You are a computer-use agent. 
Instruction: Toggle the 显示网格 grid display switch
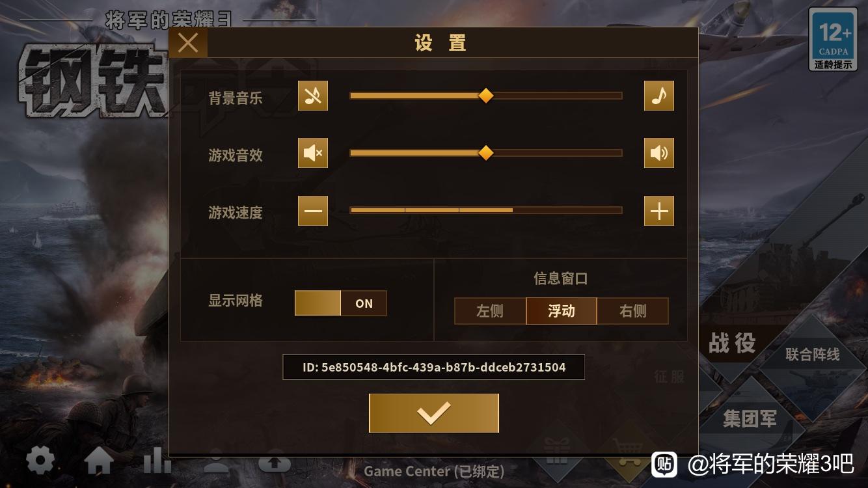click(x=341, y=303)
